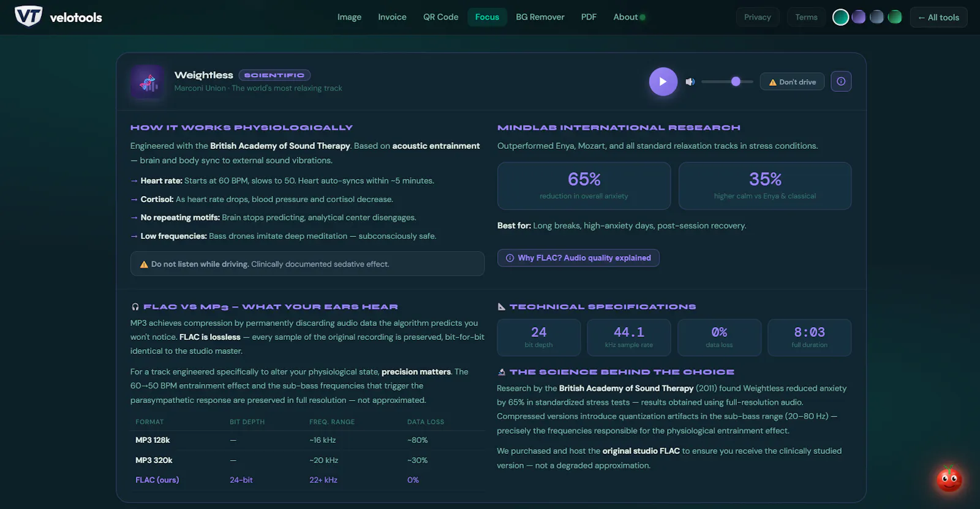Select the purple theme color swatch
The width and height of the screenshot is (980, 509).
[x=859, y=17]
